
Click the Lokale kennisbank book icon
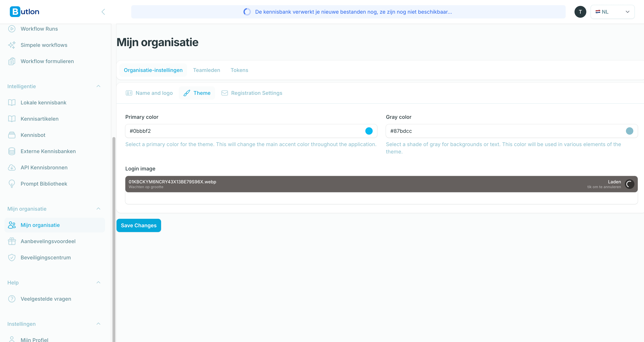point(12,102)
